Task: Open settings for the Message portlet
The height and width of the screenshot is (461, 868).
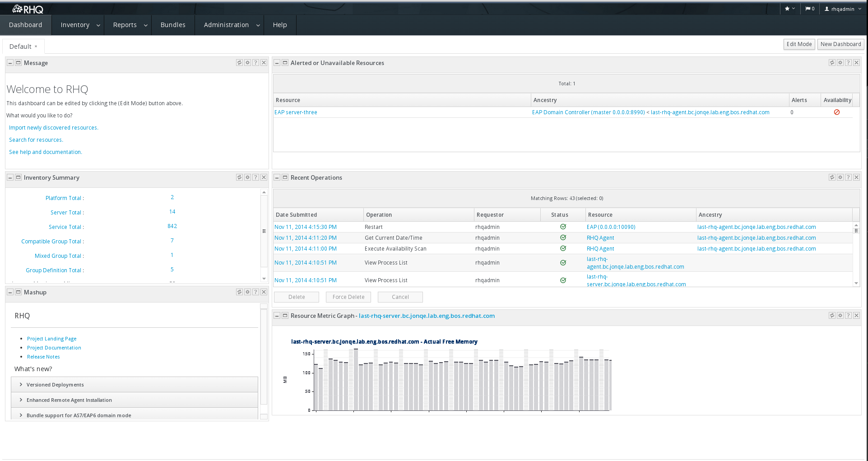Action: [247, 63]
